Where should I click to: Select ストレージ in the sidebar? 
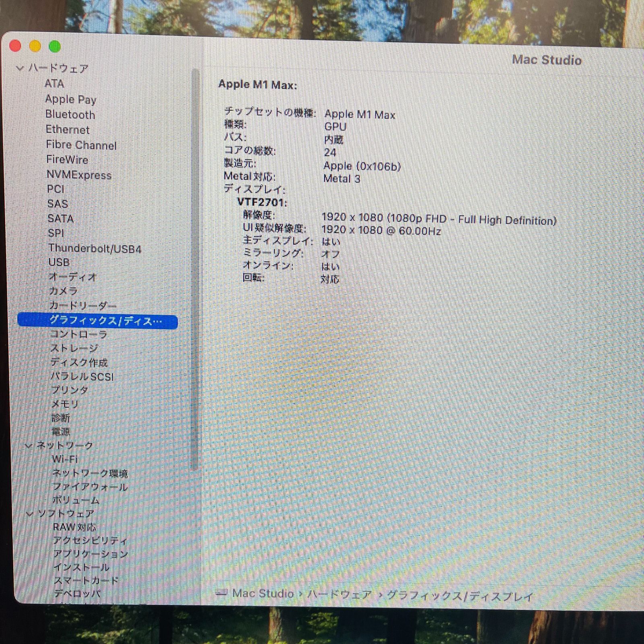74,348
